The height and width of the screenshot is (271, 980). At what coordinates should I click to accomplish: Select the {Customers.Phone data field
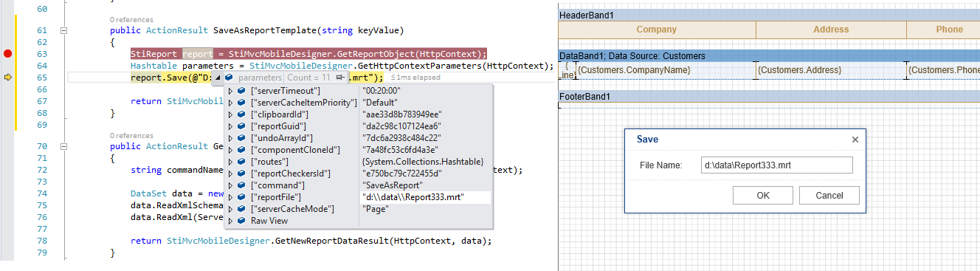[x=944, y=70]
